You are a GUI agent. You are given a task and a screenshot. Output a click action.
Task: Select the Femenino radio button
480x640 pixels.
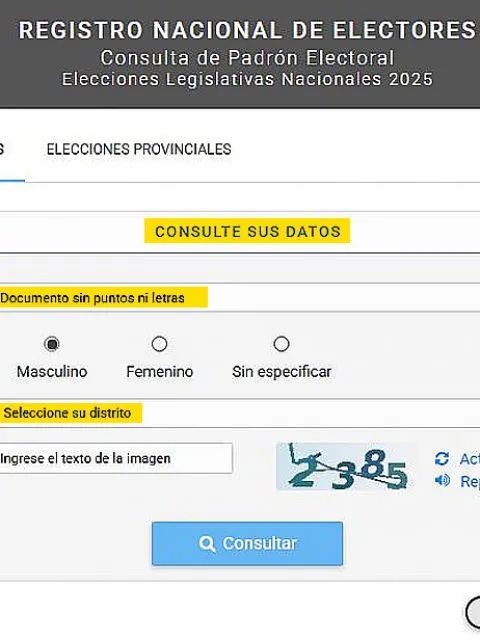[x=159, y=344]
